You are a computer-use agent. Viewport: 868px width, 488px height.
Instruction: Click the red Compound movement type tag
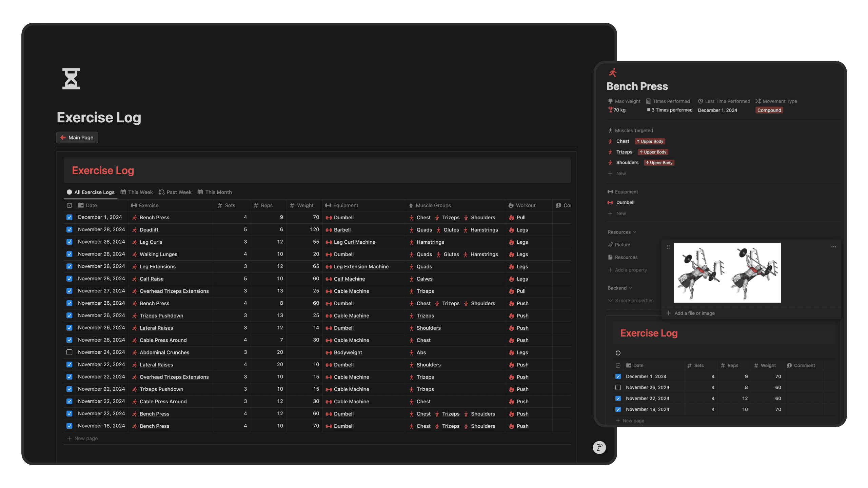[x=769, y=110]
